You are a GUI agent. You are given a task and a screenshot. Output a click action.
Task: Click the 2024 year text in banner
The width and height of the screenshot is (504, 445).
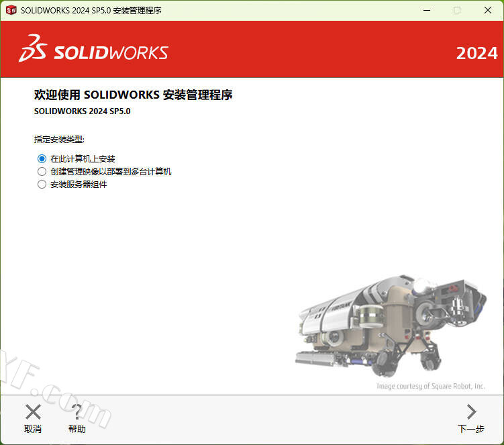pyautogui.click(x=476, y=53)
